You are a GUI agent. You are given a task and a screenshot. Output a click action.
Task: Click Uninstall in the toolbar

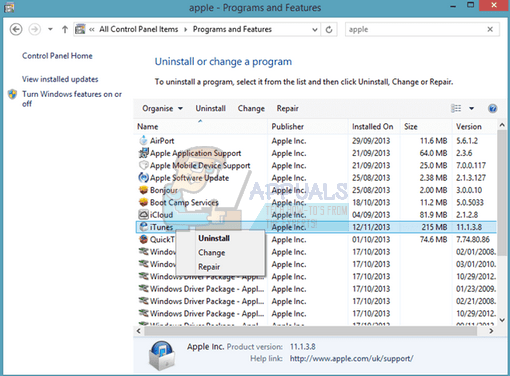(210, 108)
